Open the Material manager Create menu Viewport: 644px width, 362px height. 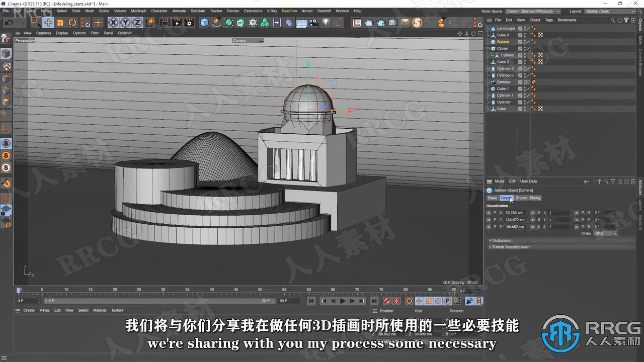click(29, 310)
